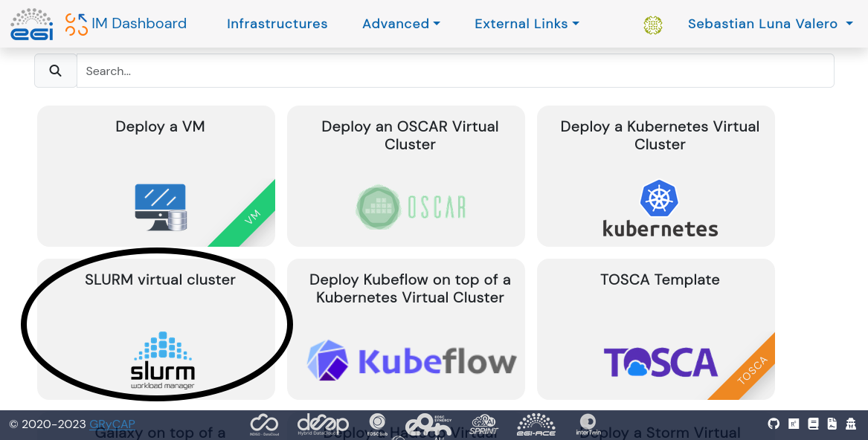Image resolution: width=868 pixels, height=440 pixels.
Task: Click the INDIGO-DataCloud footer logo
Action: [264, 424]
